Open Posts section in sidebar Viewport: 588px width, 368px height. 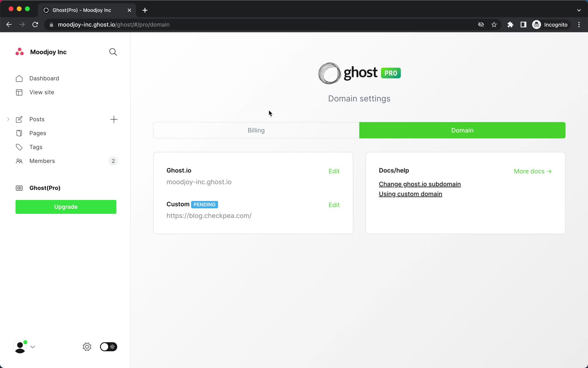point(37,119)
